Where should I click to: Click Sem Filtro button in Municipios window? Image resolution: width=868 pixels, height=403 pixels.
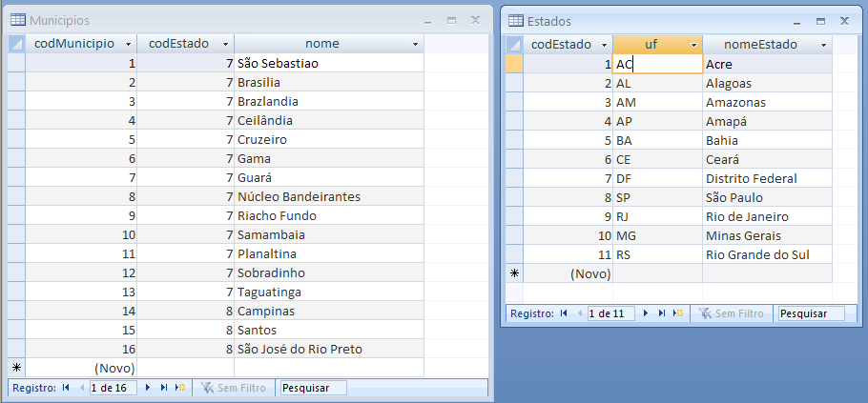pos(233,388)
